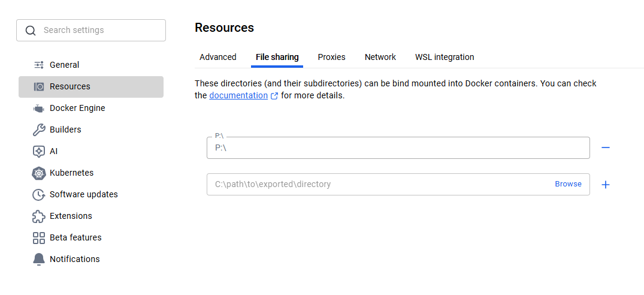Image resolution: width=644 pixels, height=295 pixels.
Task: Switch to the Proxies tab
Action: (331, 57)
